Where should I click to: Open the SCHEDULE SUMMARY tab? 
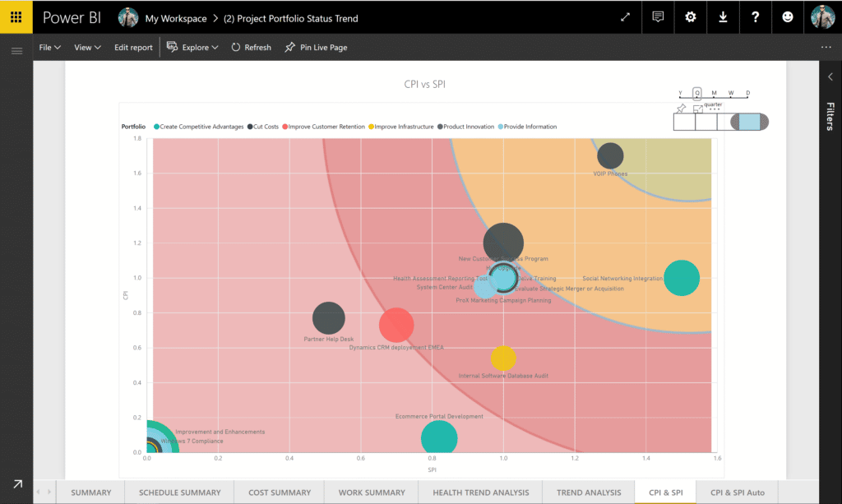179,492
